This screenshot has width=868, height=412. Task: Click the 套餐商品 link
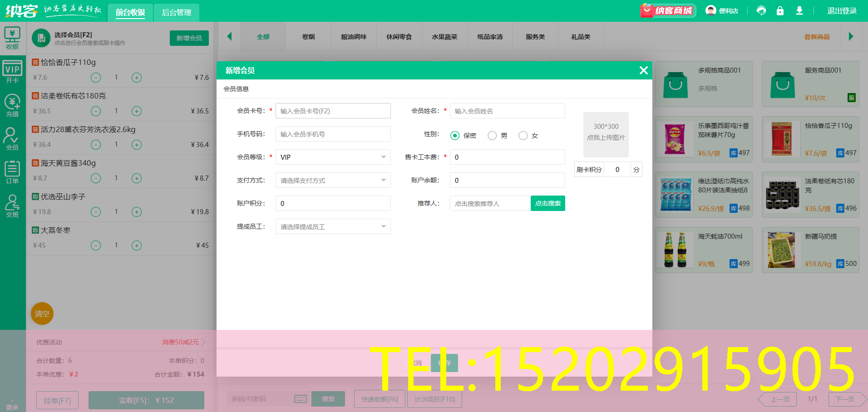pyautogui.click(x=817, y=37)
